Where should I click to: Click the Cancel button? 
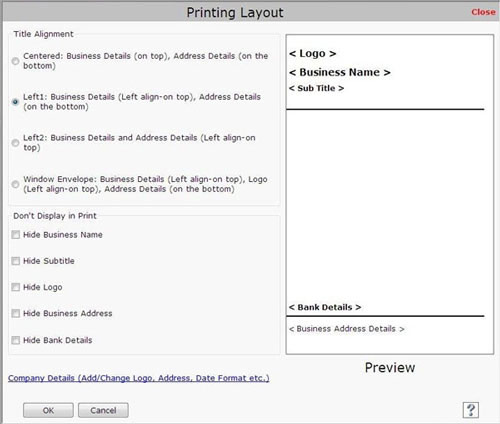[103, 410]
